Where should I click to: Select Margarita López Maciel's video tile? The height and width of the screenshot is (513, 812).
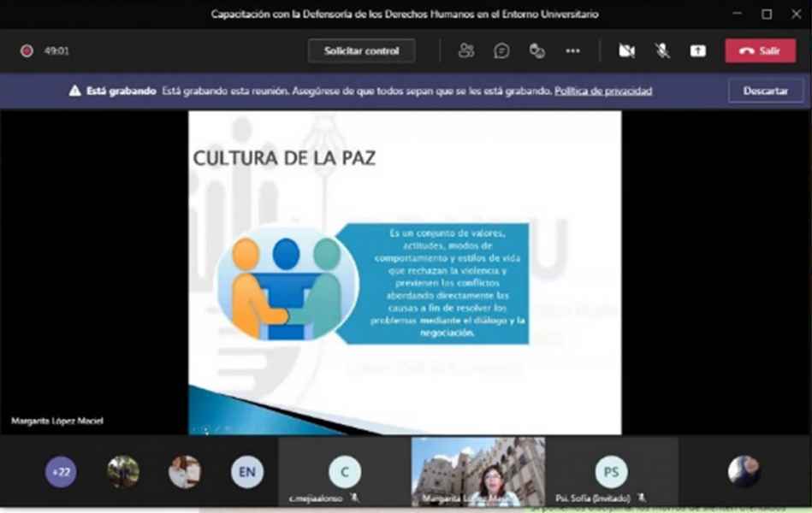477,472
